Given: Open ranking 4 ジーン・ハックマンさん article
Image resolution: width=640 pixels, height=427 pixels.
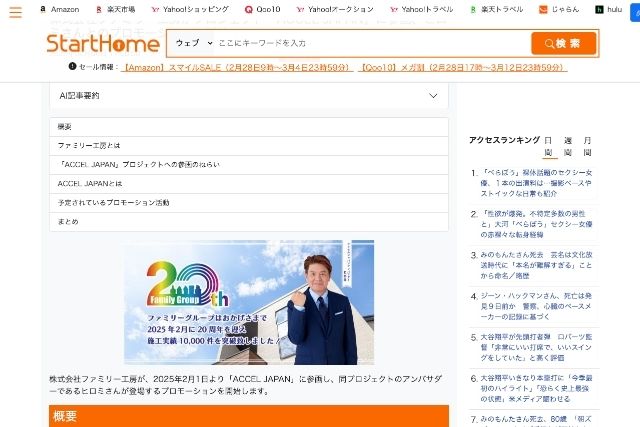Looking at the screenshot, I should click(536, 306).
